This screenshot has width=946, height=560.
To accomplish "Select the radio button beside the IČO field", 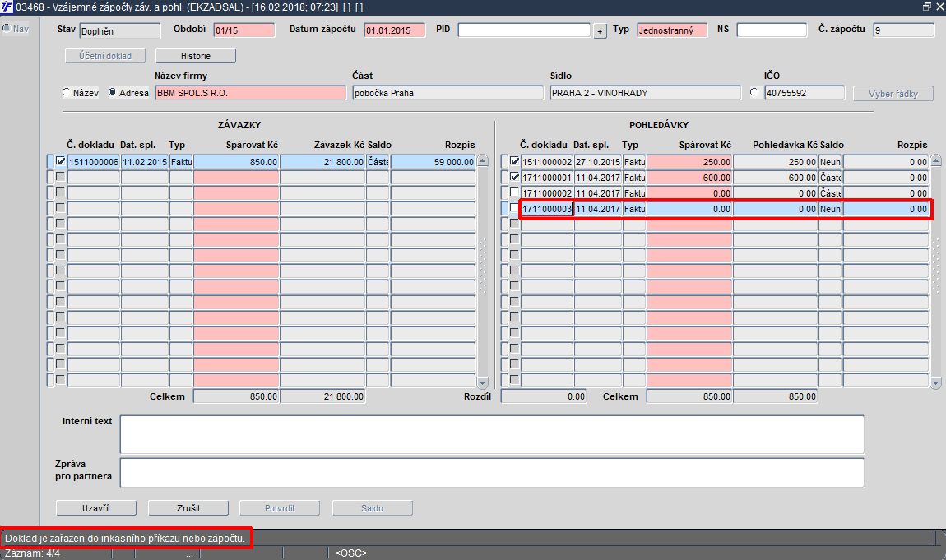I will tap(754, 92).
